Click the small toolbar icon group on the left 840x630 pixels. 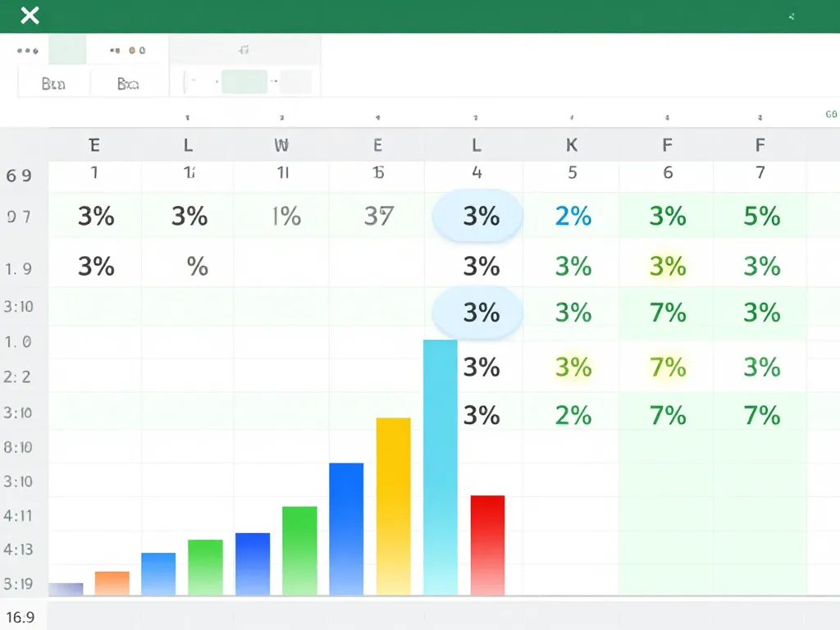[28, 49]
